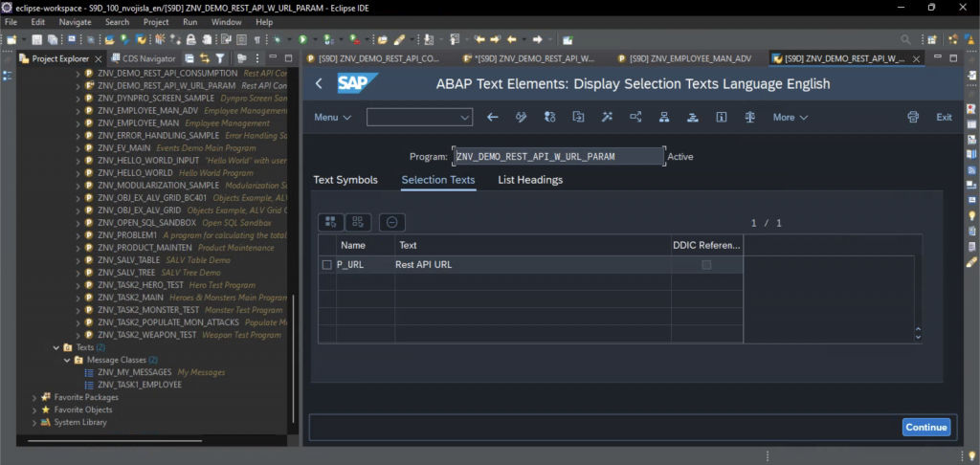Screen dimensions: 980x465
Task: Click the Save icon in Eclipse toolbar
Action: click(37, 40)
